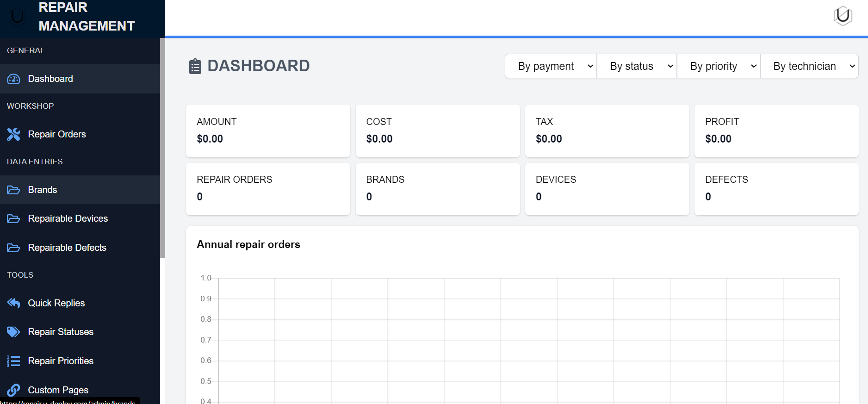868x404 pixels.
Task: Click the Repairable Devices folder icon
Action: [13, 219]
